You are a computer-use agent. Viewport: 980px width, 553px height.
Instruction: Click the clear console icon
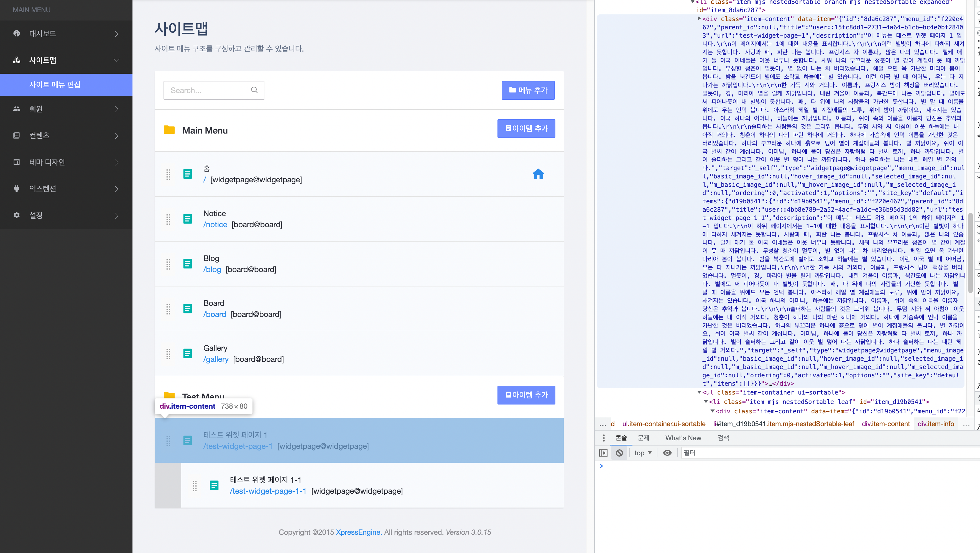tap(619, 453)
